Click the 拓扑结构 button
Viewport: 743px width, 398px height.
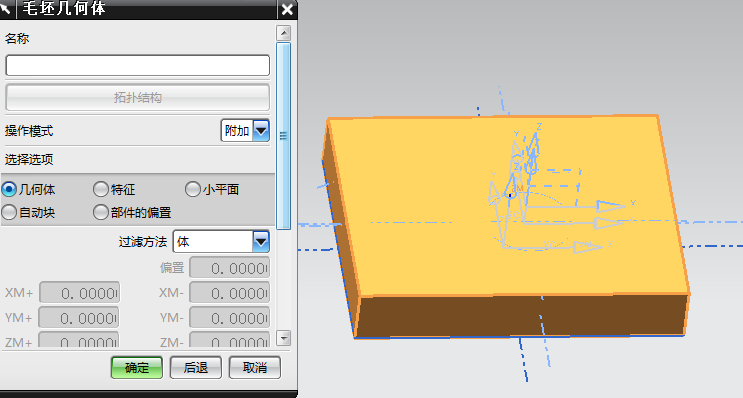click(x=137, y=98)
